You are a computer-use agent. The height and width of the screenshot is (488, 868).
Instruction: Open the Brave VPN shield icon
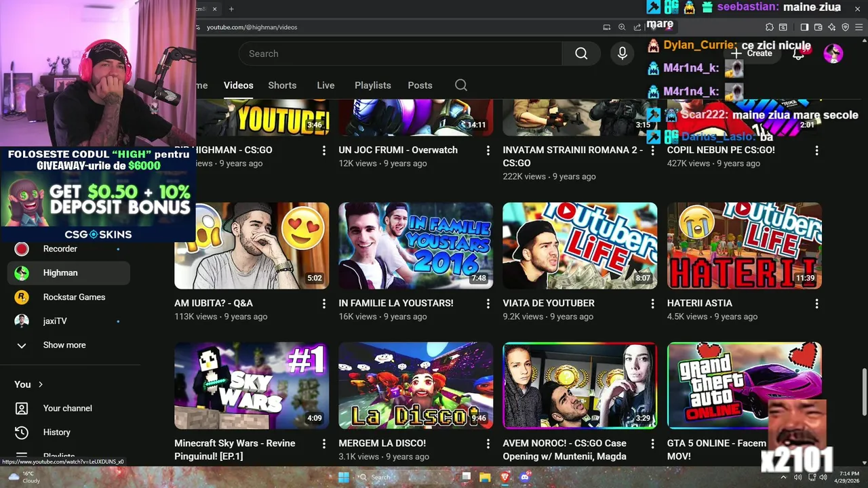point(845,27)
